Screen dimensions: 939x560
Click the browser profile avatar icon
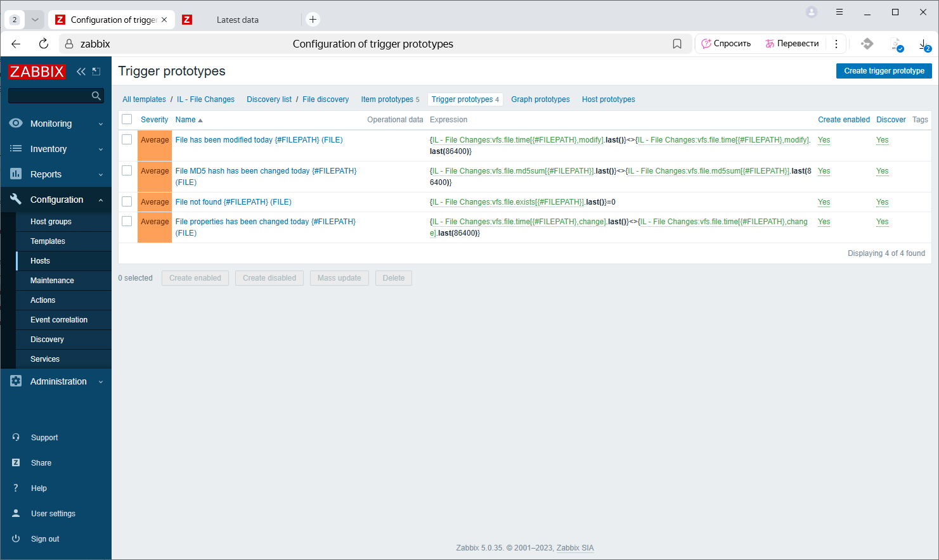pos(812,12)
